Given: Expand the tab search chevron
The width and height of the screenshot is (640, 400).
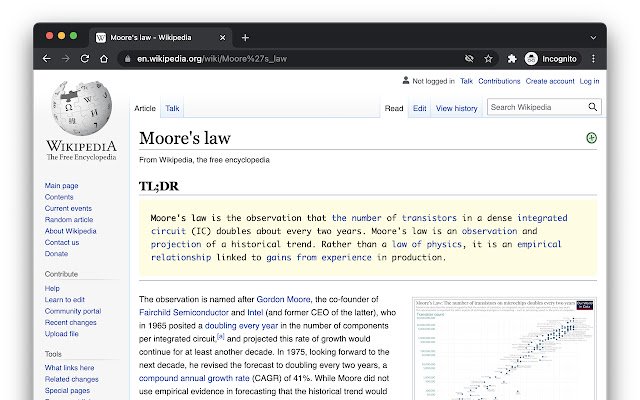Looking at the screenshot, I should pos(593,38).
